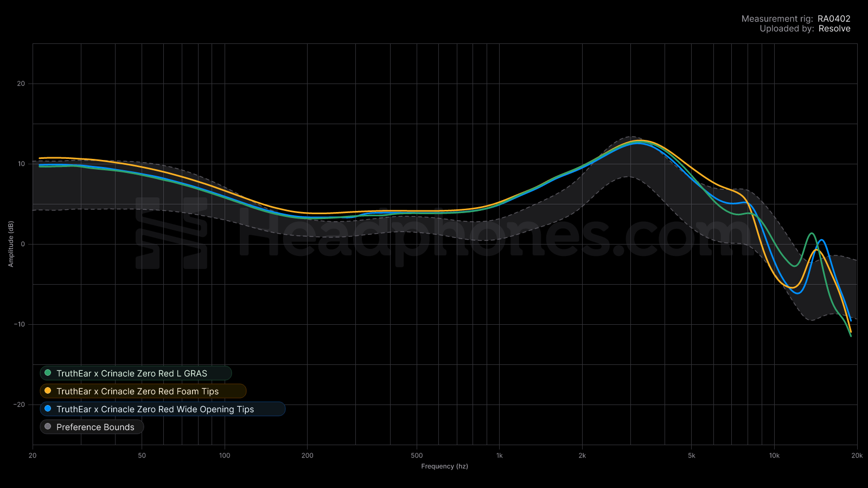The height and width of the screenshot is (488, 868).
Task: Click the 20k frequency axis tick label
Action: (x=857, y=455)
